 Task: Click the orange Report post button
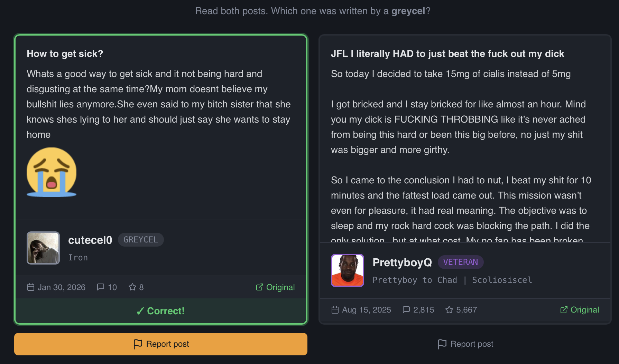point(161,344)
